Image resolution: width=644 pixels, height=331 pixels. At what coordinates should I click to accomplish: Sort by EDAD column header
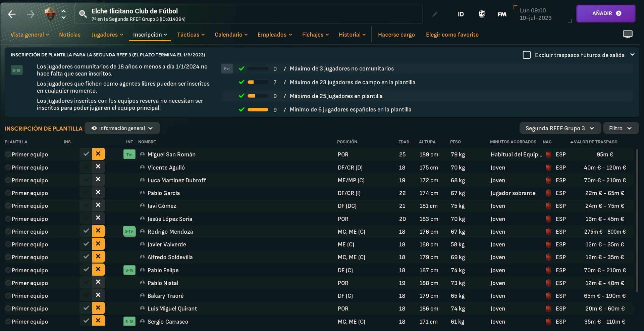point(404,142)
